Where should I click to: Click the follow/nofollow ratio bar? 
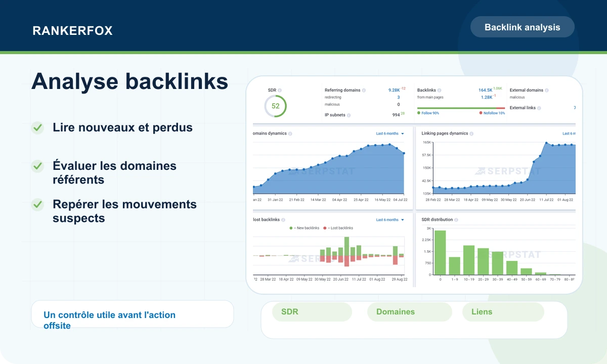(461, 108)
